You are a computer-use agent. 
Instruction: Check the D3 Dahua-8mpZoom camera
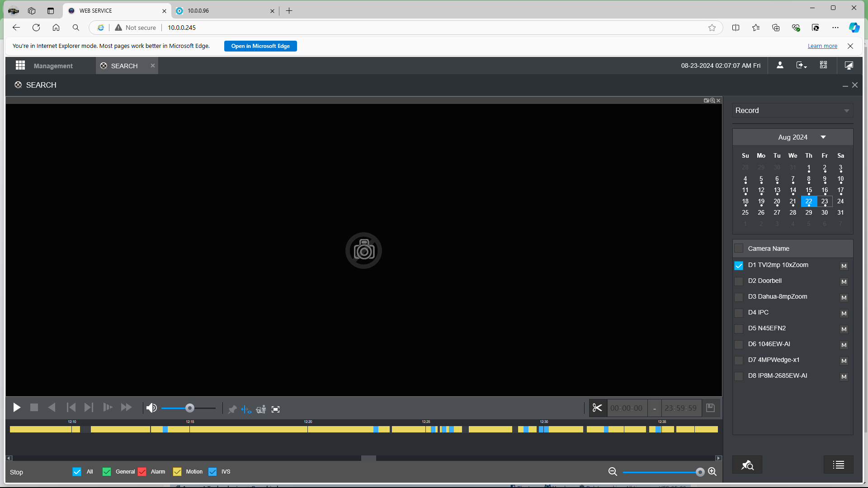[739, 297]
